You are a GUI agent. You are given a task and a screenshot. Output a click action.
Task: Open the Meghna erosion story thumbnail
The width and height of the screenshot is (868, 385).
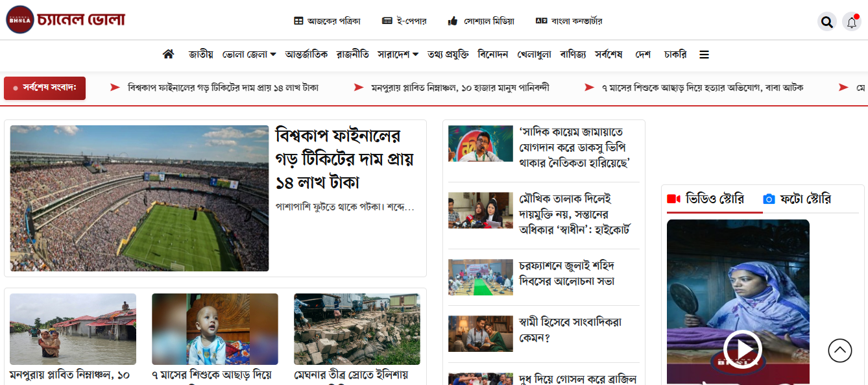(357, 329)
